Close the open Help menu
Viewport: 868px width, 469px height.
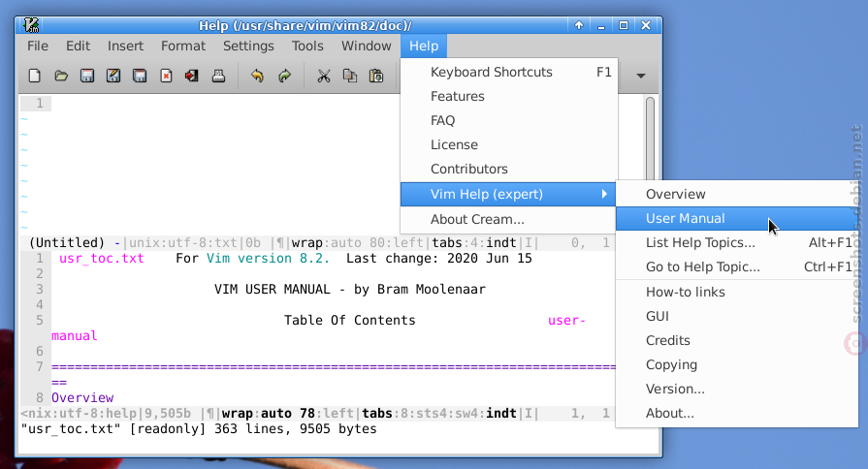(x=424, y=46)
